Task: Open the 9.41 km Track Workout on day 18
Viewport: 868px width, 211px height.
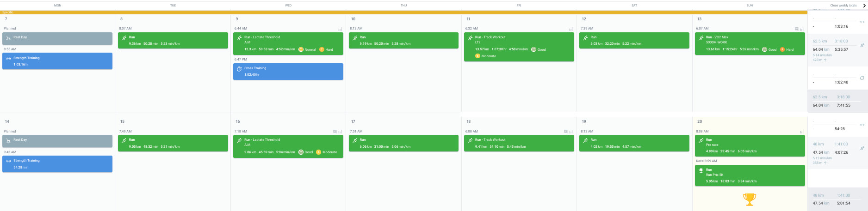Action: [x=519, y=143]
